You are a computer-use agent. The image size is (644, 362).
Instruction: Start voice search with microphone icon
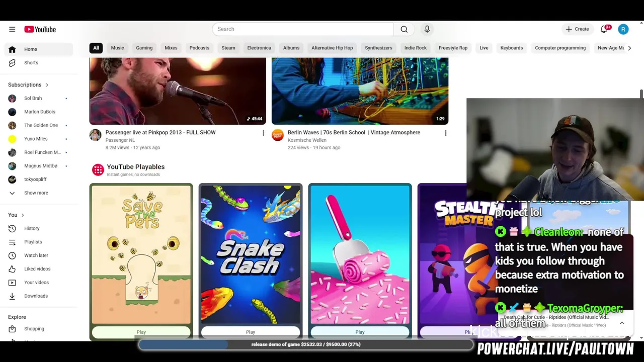(427, 29)
